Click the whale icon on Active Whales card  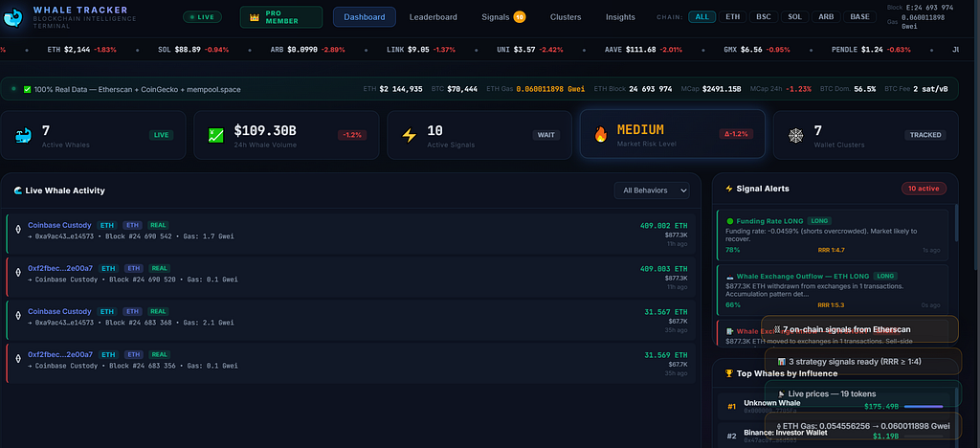pos(22,135)
